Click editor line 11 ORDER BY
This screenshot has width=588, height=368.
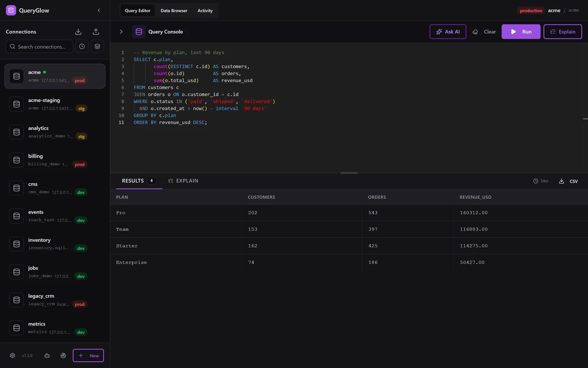(170, 123)
